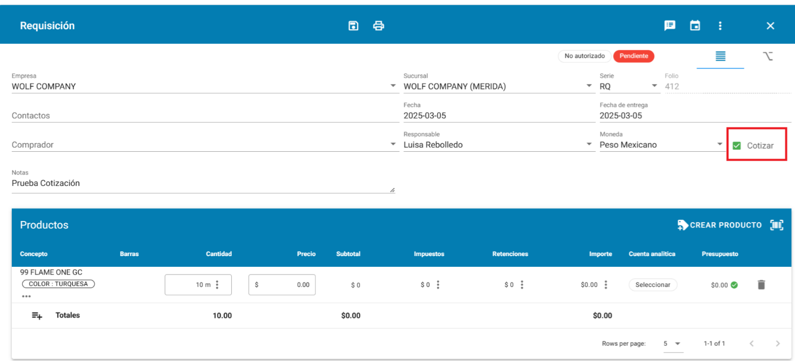Expand the Empresa WOLF COMPANY dropdown
This screenshot has width=795, height=361.
393,86
